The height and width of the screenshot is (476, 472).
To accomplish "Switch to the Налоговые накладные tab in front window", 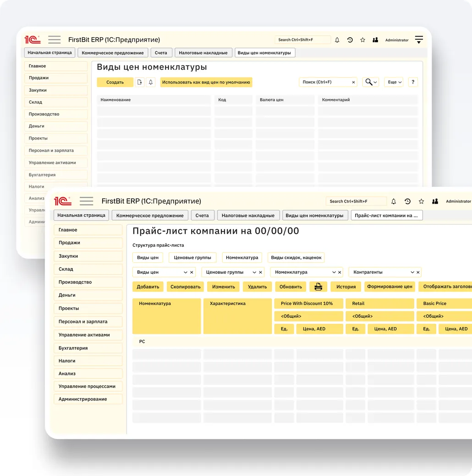I will [x=248, y=216].
